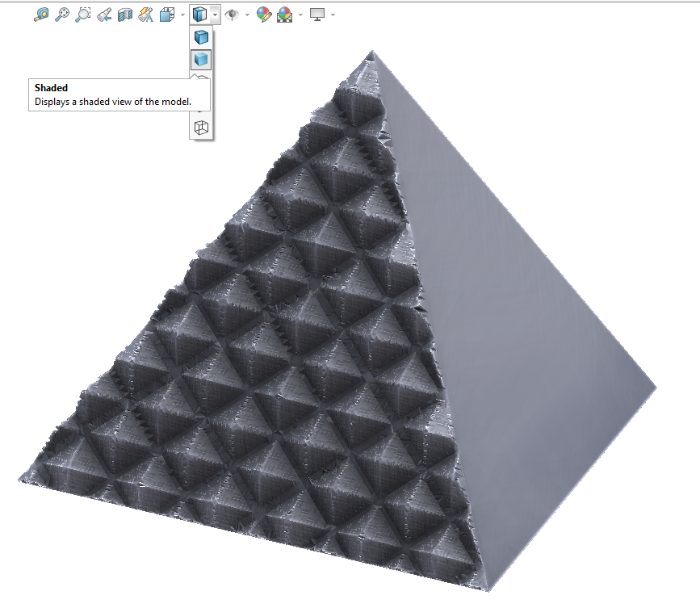Click the Previous View icon

tap(103, 14)
